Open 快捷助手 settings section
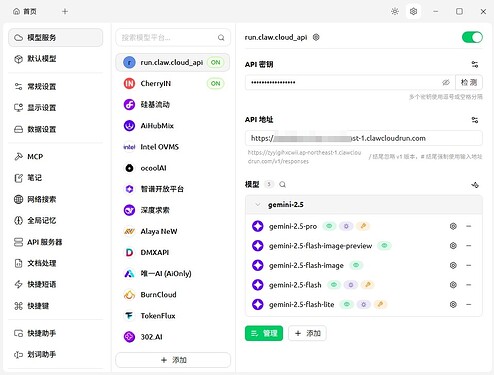 (56, 333)
